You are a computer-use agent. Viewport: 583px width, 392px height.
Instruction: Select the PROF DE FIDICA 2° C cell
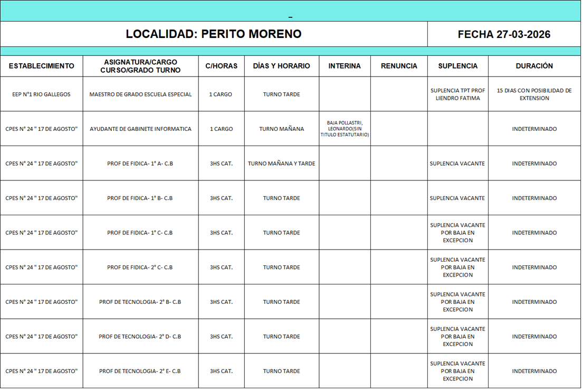(x=140, y=267)
